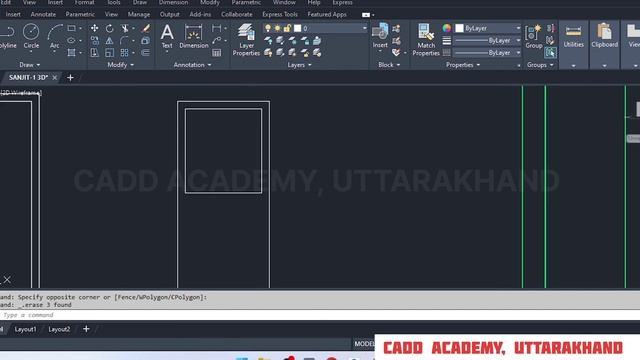
Task: Toggle layer 0 freeze sun icon
Action: (278, 28)
